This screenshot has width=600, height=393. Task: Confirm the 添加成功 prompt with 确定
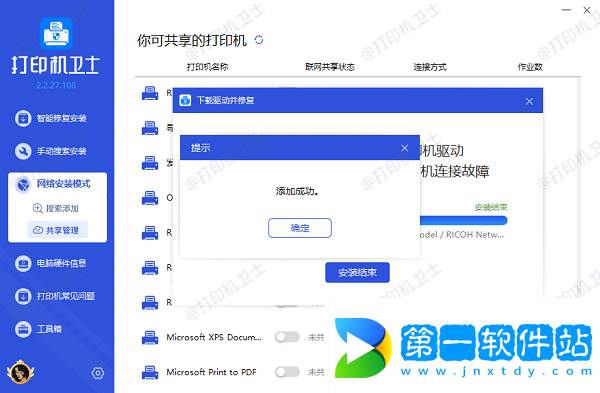(300, 228)
